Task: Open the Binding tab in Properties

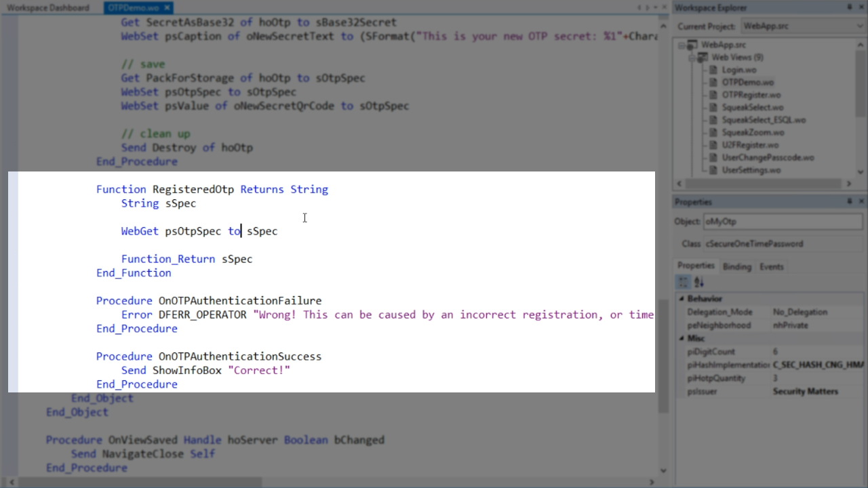Action: click(x=736, y=266)
